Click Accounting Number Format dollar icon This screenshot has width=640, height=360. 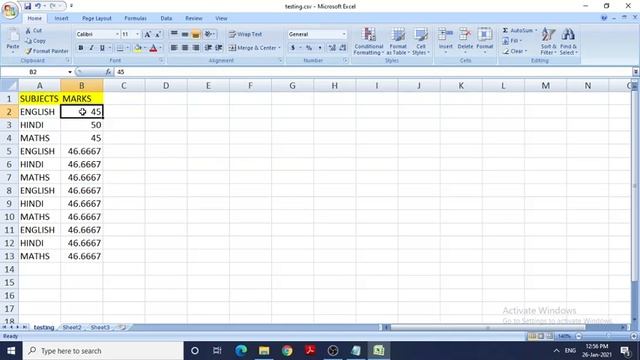pos(293,48)
